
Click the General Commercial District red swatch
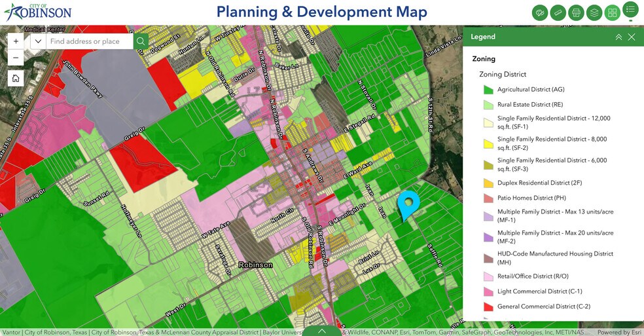488,307
